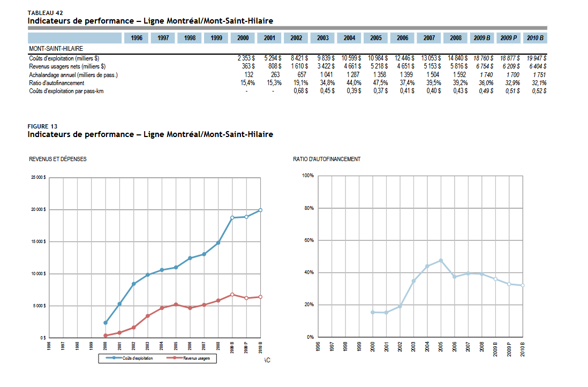Select the "RATIO D'AUTOFINANCEMENT" chart title
Screen dimensions: 588x387
click(x=327, y=159)
